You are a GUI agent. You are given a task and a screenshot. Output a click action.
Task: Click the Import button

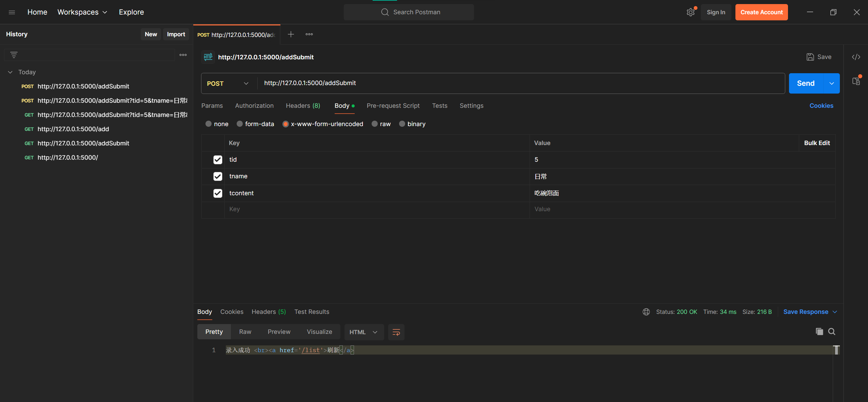176,34
